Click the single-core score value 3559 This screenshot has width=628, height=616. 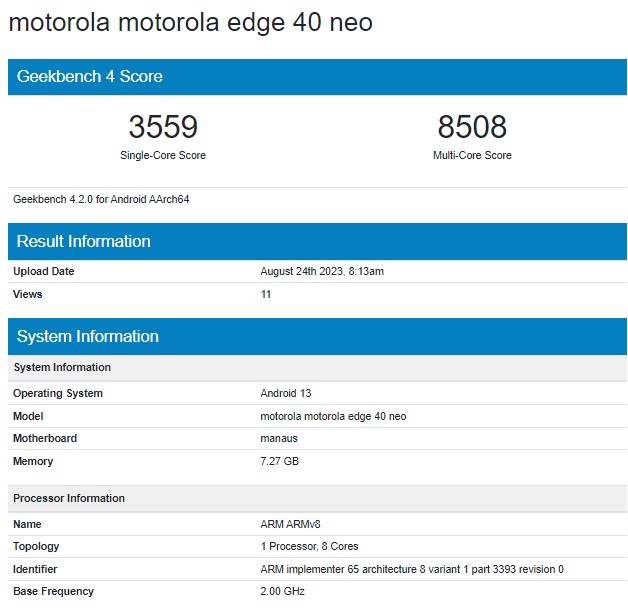163,127
